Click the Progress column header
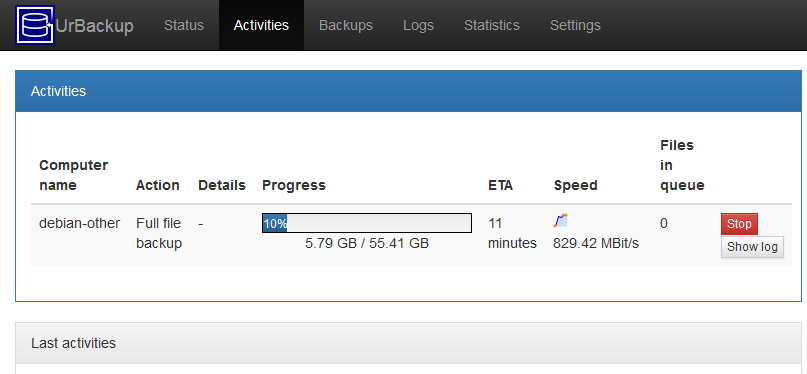The width and height of the screenshot is (807, 374). 294,185
